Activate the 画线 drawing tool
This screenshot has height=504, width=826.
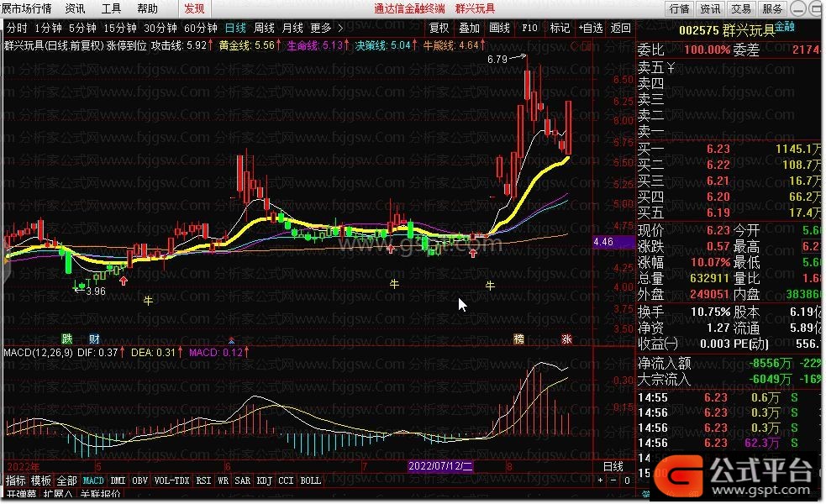(x=499, y=28)
